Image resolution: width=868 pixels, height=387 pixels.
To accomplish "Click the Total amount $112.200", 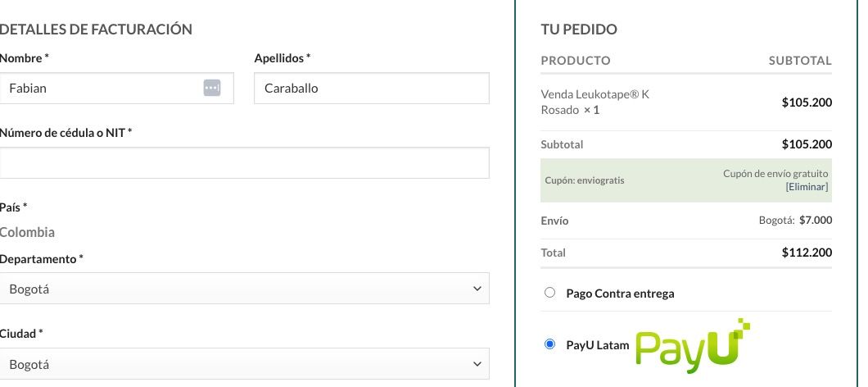I will click(x=807, y=253).
